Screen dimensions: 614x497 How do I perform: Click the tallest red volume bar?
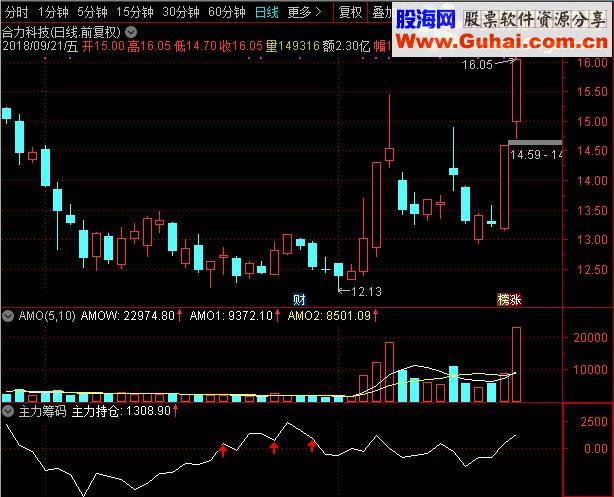click(516, 364)
